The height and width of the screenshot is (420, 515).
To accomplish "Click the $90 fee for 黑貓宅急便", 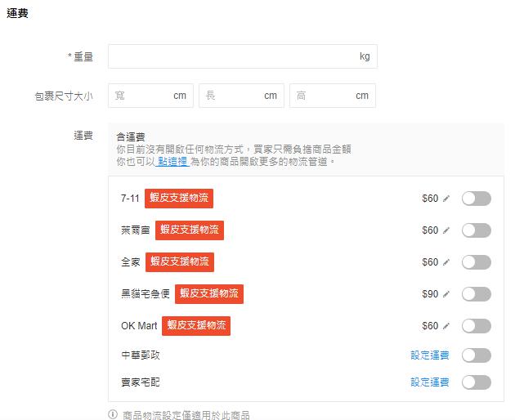I will [430, 294].
